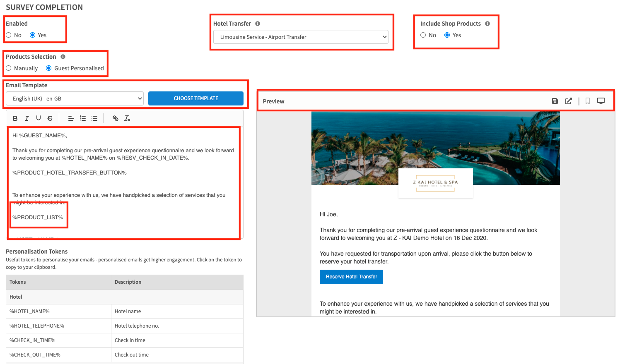Open the Hotel Transfer dropdown

coord(301,37)
